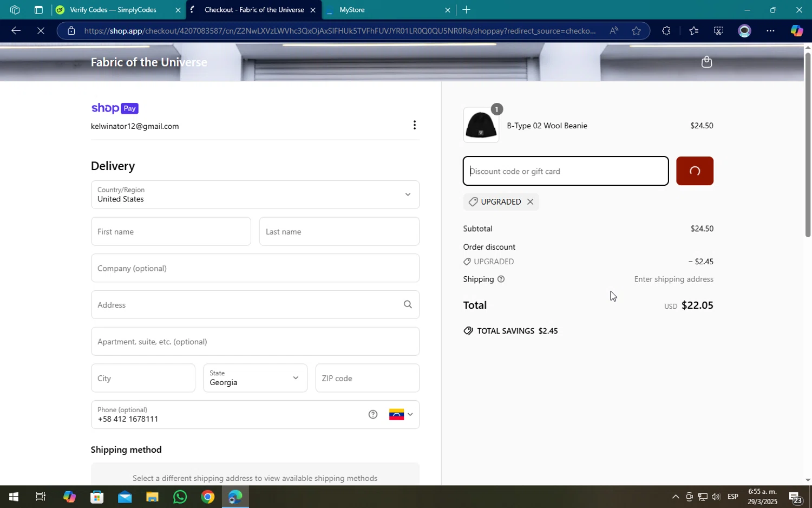Open a new browser tab
Screen dimensions: 812x508
point(466,10)
